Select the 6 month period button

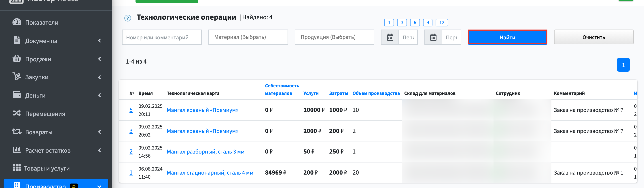pyautogui.click(x=415, y=23)
